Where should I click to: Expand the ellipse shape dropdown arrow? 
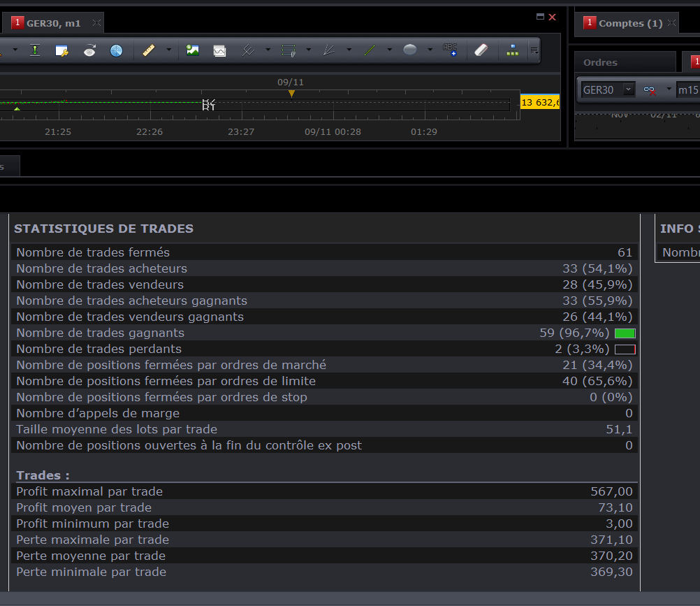coord(430,50)
